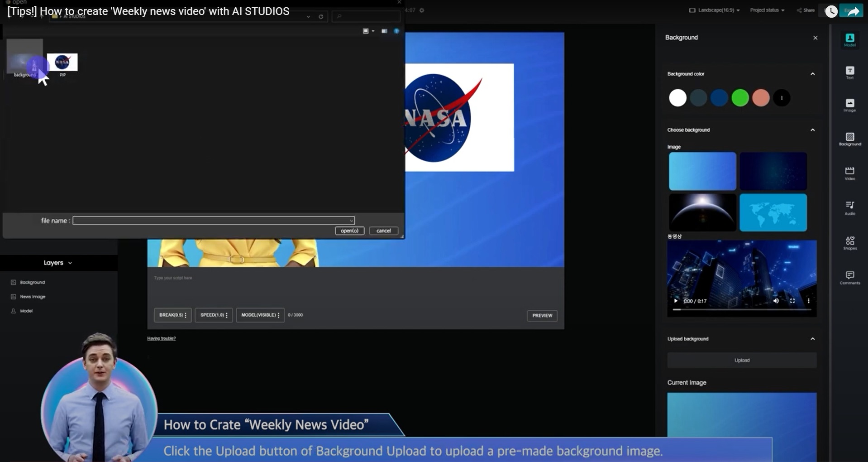Image resolution: width=868 pixels, height=462 pixels.
Task: Select the dark starry blue background image
Action: 773,171
